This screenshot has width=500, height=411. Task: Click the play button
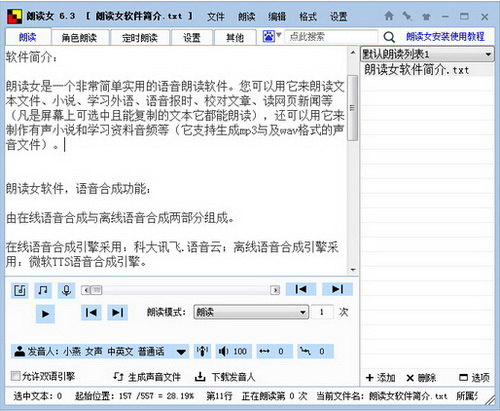point(45,314)
